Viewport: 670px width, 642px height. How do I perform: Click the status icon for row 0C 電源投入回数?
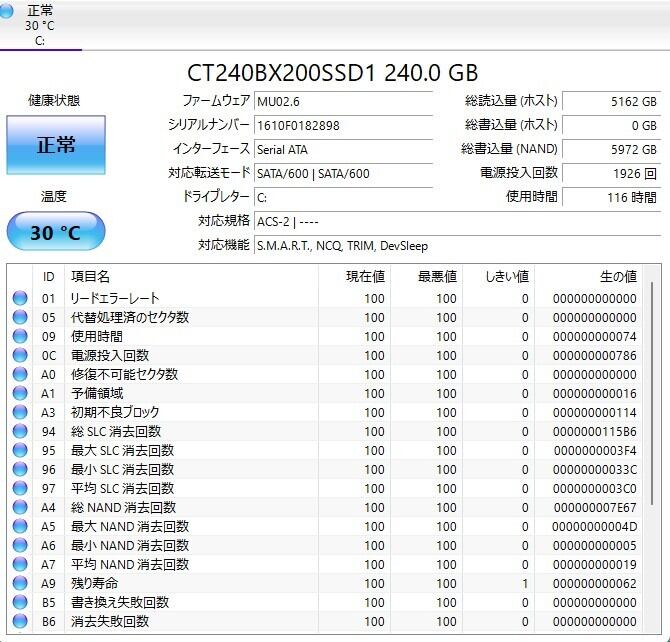coord(20,355)
